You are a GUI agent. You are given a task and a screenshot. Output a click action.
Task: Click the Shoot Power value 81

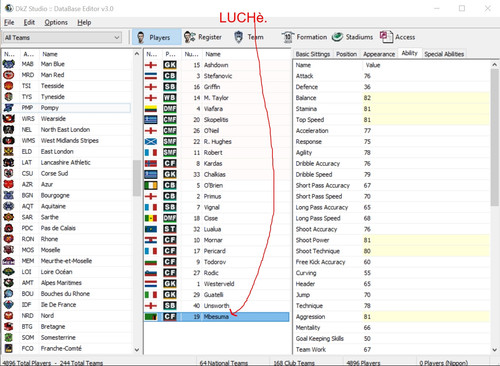coord(367,240)
